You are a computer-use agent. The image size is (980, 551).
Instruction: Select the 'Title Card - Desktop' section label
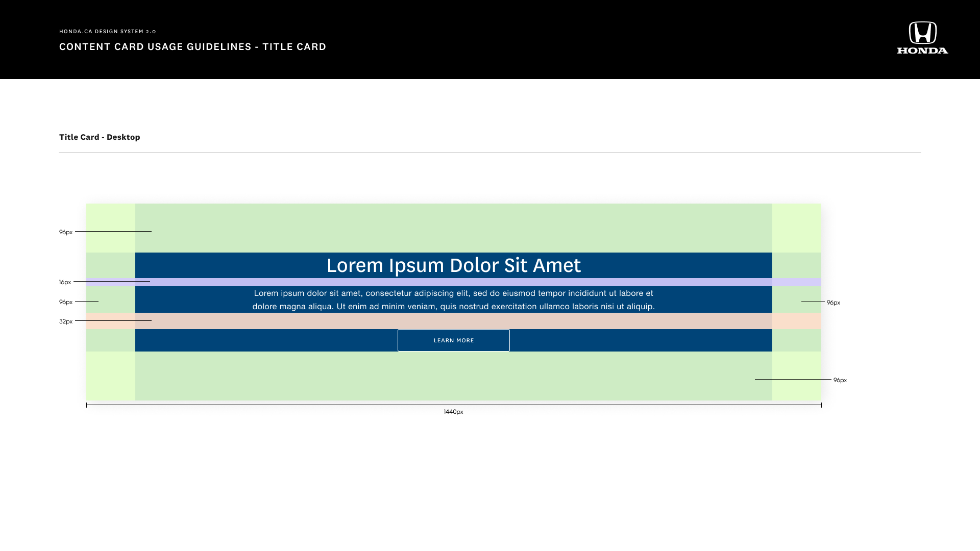[x=100, y=137]
